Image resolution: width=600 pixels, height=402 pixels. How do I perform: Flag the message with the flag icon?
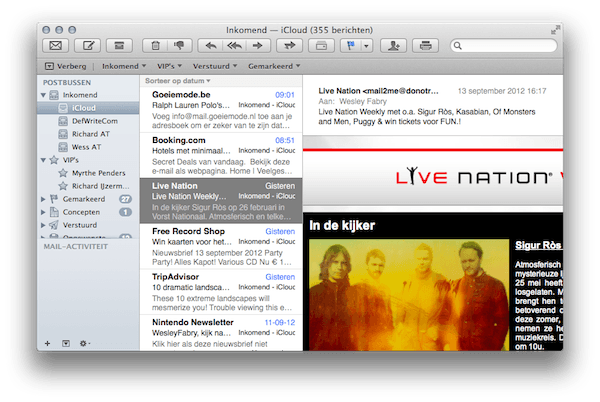click(x=350, y=46)
